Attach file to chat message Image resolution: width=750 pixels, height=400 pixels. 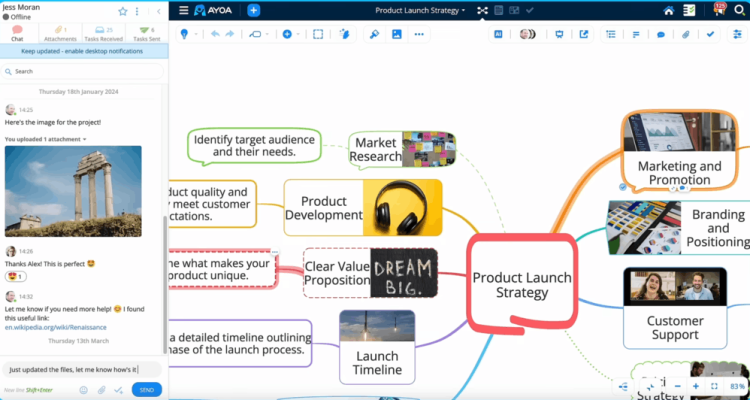pos(101,390)
